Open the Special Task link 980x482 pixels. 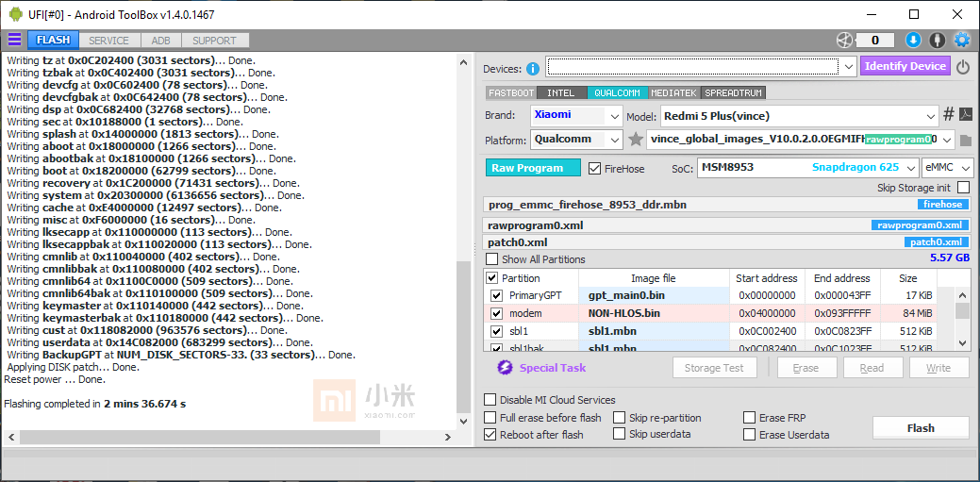coord(553,368)
